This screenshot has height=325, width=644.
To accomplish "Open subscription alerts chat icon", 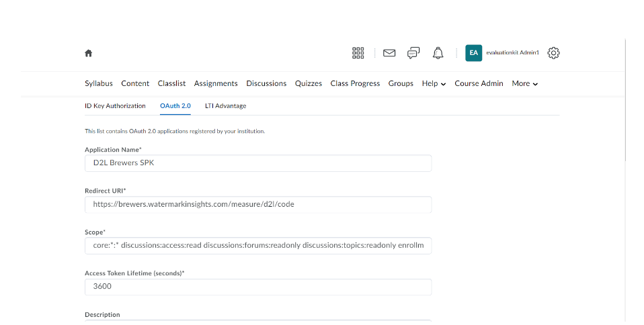I will pos(413,53).
